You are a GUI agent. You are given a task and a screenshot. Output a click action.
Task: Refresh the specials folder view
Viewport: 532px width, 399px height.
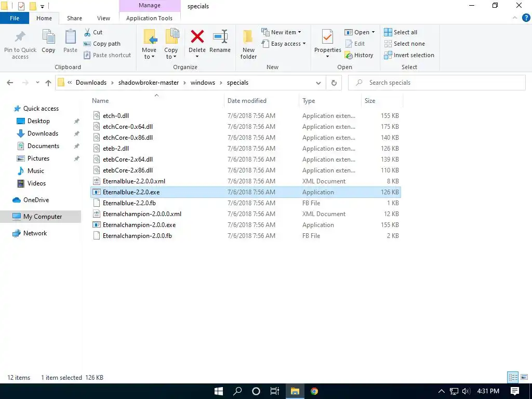pos(334,83)
